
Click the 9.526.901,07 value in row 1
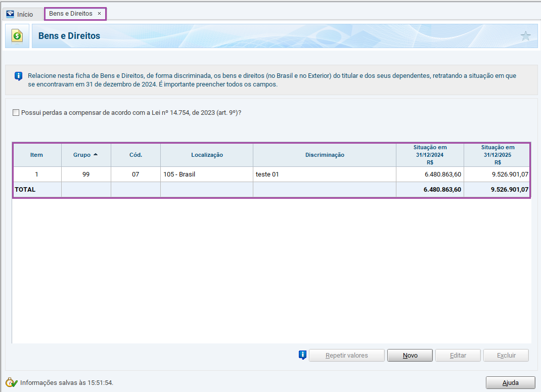pos(510,175)
